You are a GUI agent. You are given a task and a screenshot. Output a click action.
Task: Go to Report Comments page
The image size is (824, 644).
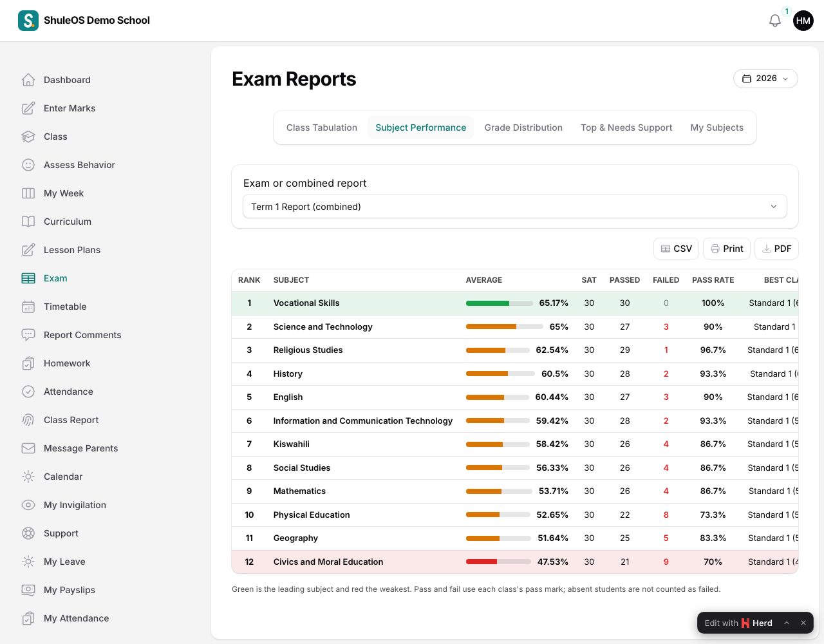click(x=82, y=335)
